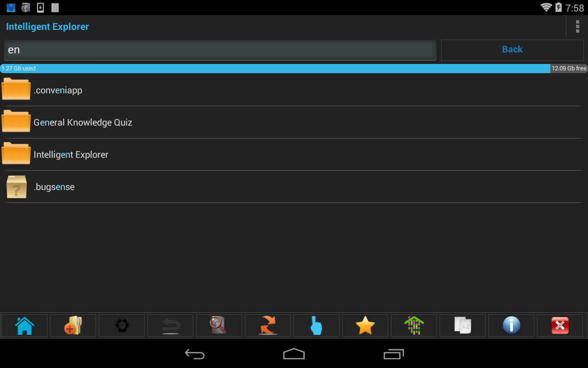Tap the green house-shaped toolbar icon
This screenshot has width=588, height=368.
click(414, 326)
